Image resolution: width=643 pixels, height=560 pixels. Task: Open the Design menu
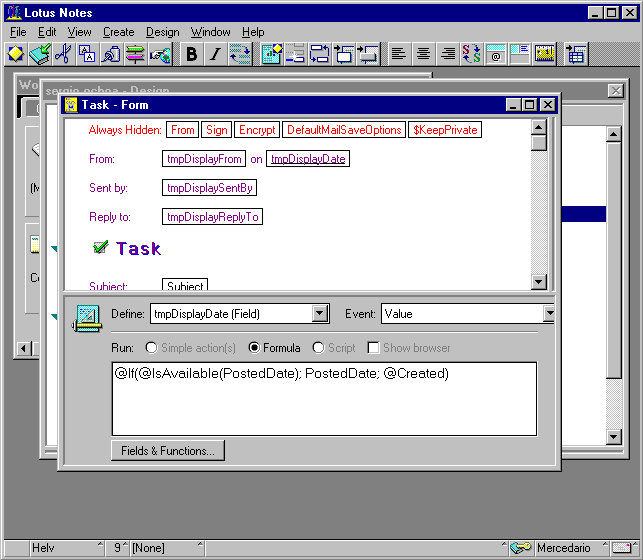163,32
